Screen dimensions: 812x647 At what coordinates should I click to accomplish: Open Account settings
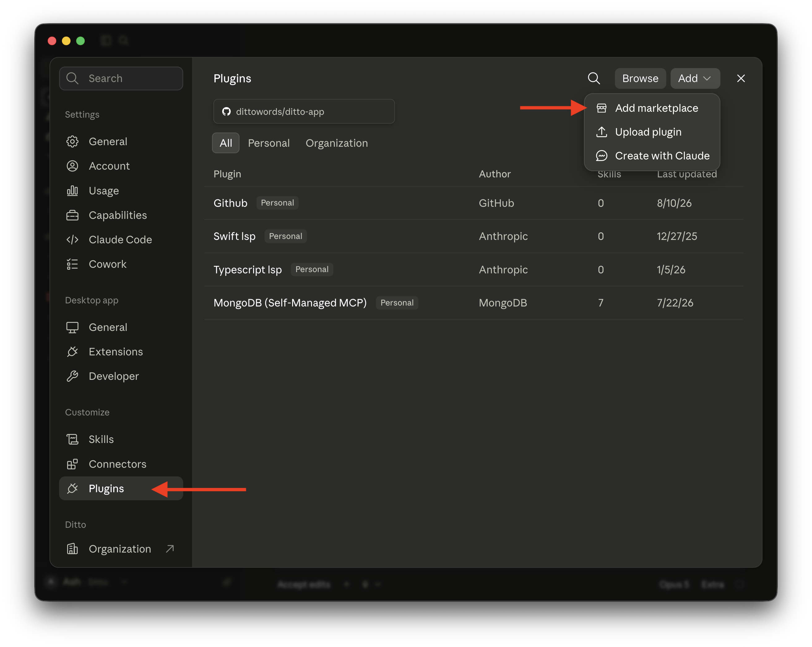tap(121, 166)
